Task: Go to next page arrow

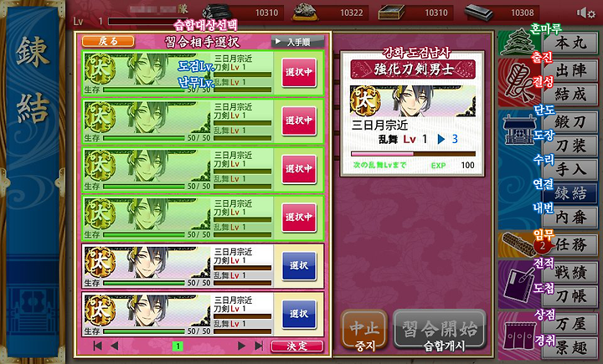Action: (x=241, y=346)
